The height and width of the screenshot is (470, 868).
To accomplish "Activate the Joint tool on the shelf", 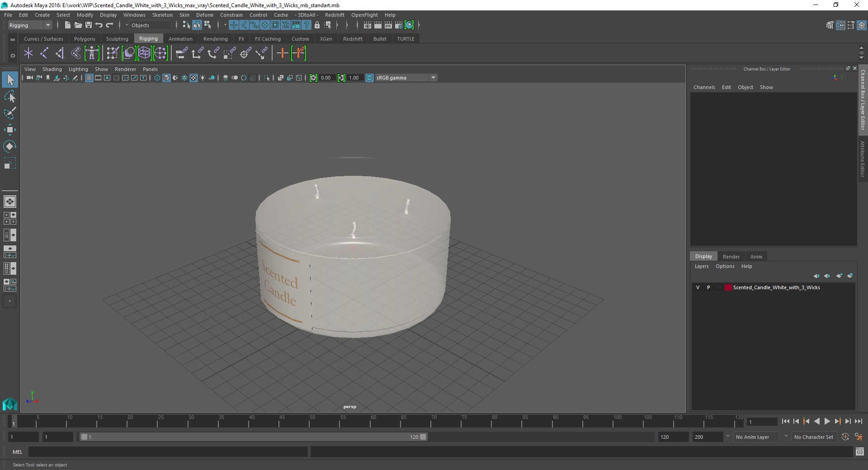I will [44, 53].
